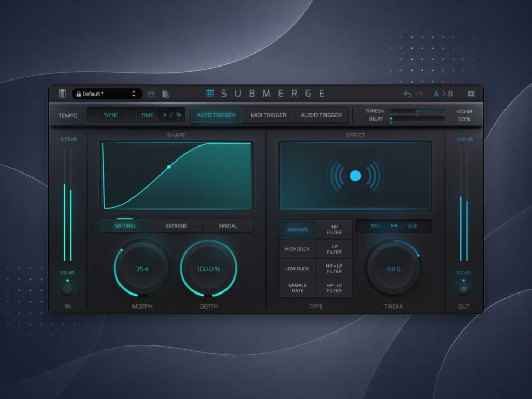532x399 pixels.
Task: Choose the High Duck effect type
Action: (297, 249)
